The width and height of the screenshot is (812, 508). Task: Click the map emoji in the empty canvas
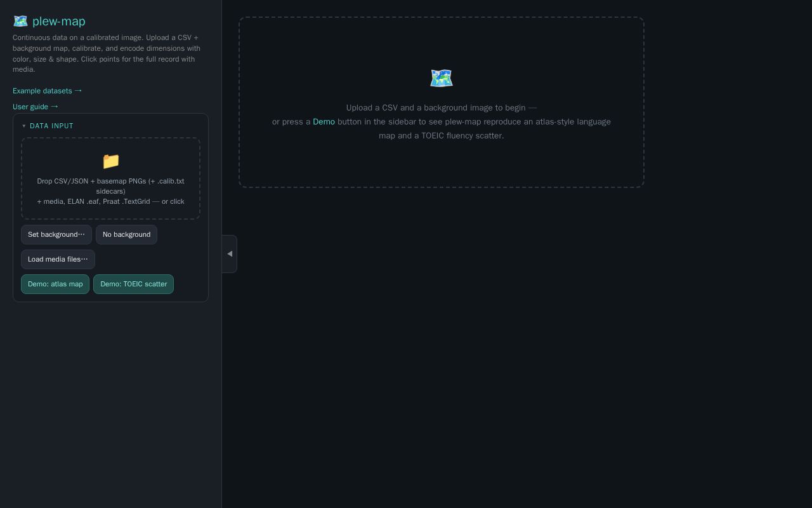[442, 78]
